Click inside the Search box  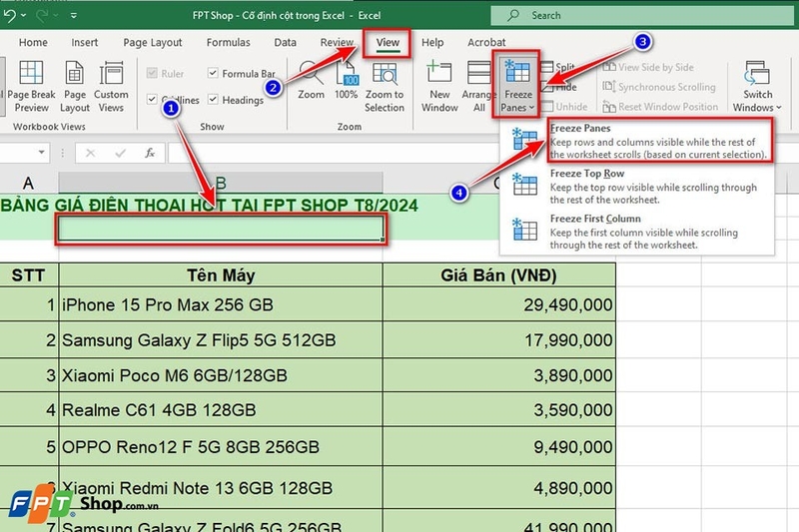pos(642,15)
